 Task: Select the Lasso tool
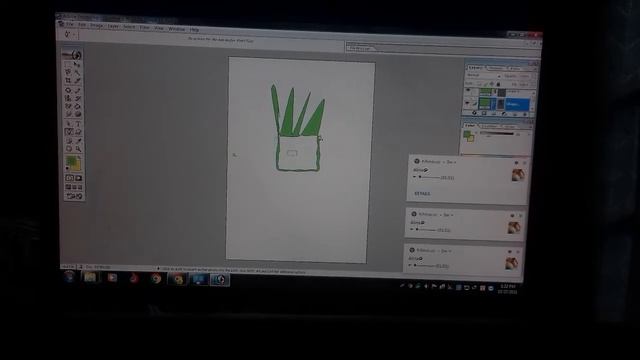click(x=68, y=72)
